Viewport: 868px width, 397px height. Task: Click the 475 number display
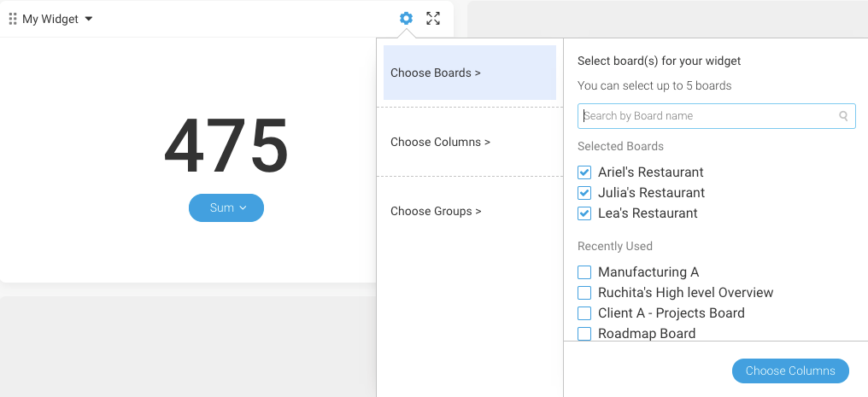tap(226, 145)
